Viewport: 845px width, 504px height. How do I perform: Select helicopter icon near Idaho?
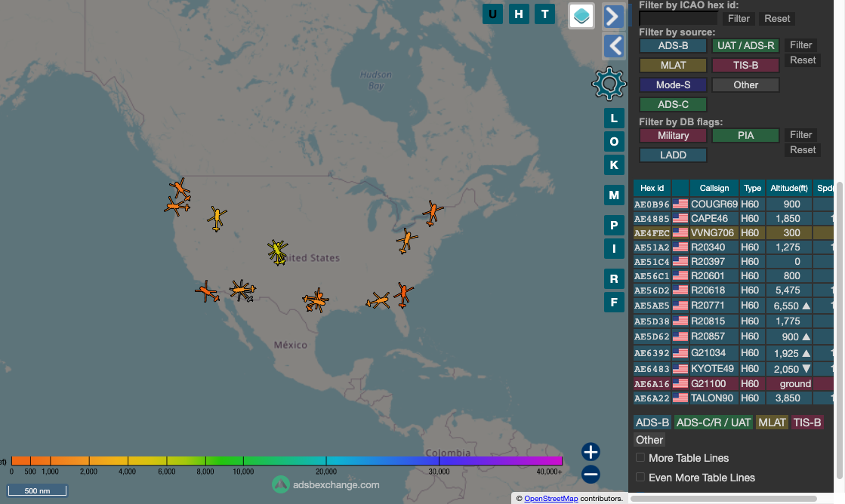(x=217, y=219)
